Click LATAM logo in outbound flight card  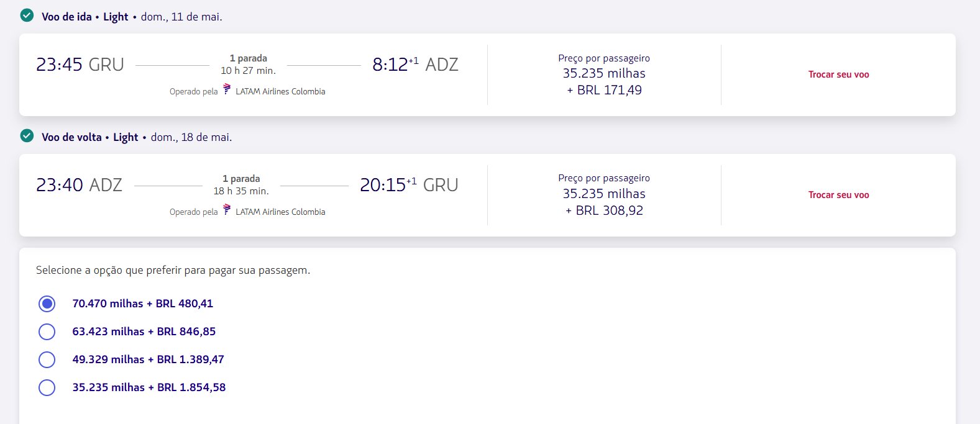coord(227,89)
